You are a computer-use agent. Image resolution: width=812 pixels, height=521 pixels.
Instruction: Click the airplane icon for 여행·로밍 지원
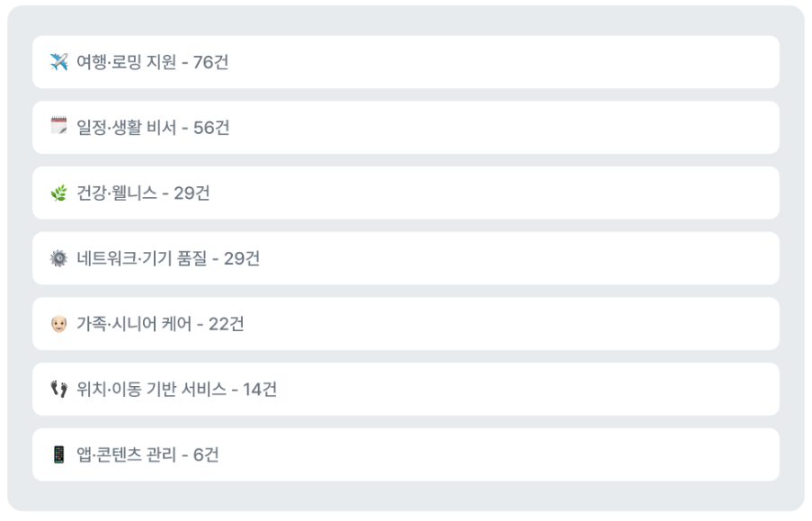[x=58, y=62]
